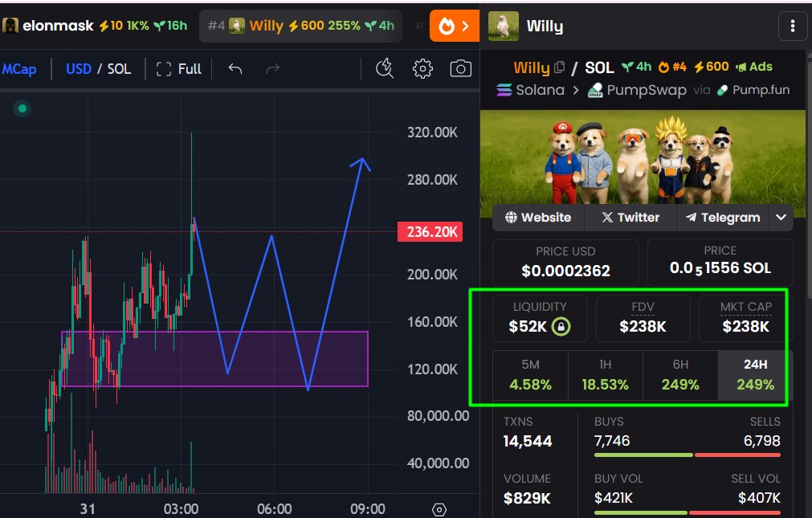Click the Solana chain logo
Screen dimensions: 812x518
point(504,90)
